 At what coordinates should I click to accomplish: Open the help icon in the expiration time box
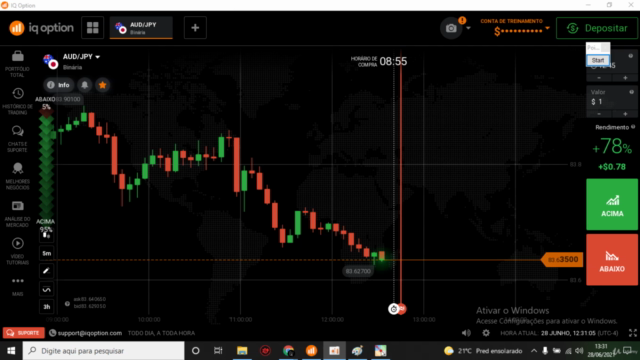tap(631, 56)
